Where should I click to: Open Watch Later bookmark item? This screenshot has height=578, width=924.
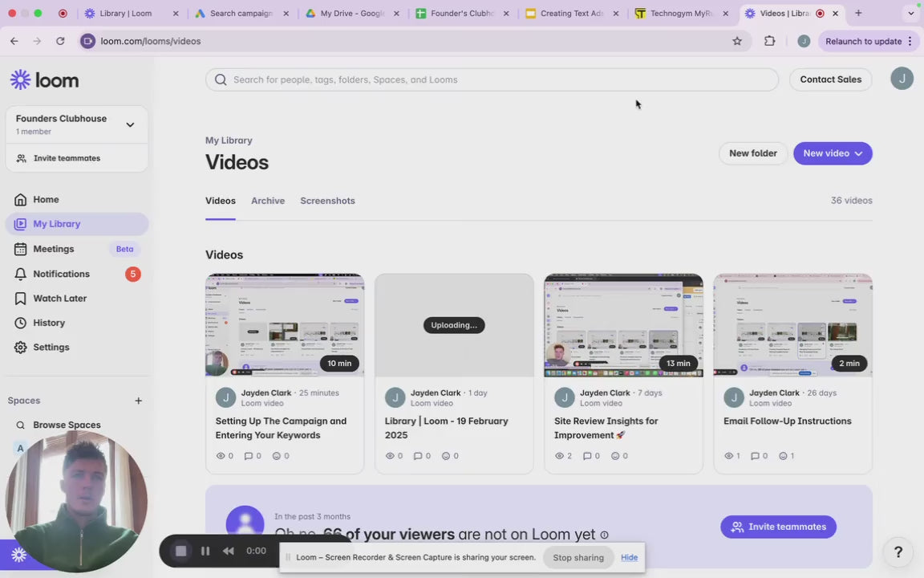pyautogui.click(x=59, y=299)
